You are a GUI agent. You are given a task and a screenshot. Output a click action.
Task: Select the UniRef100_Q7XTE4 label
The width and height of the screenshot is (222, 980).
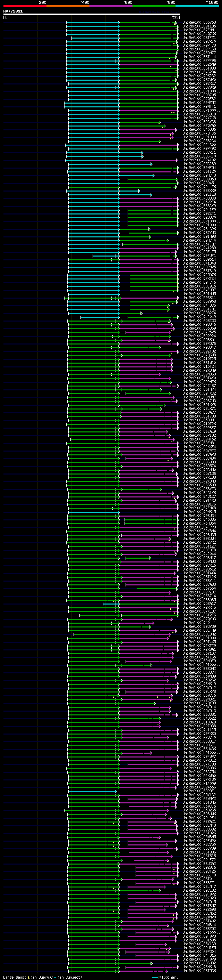point(199,278)
